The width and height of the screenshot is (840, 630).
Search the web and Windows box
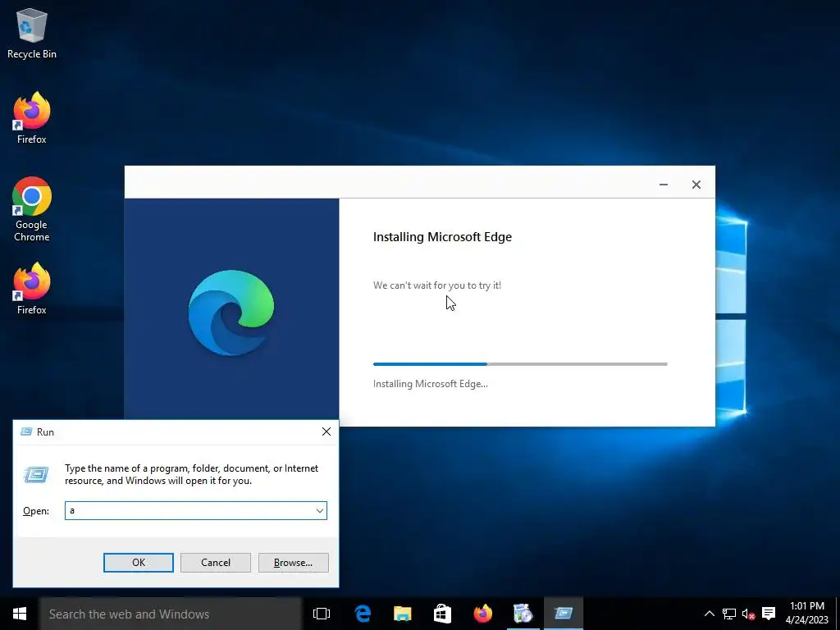[171, 614]
